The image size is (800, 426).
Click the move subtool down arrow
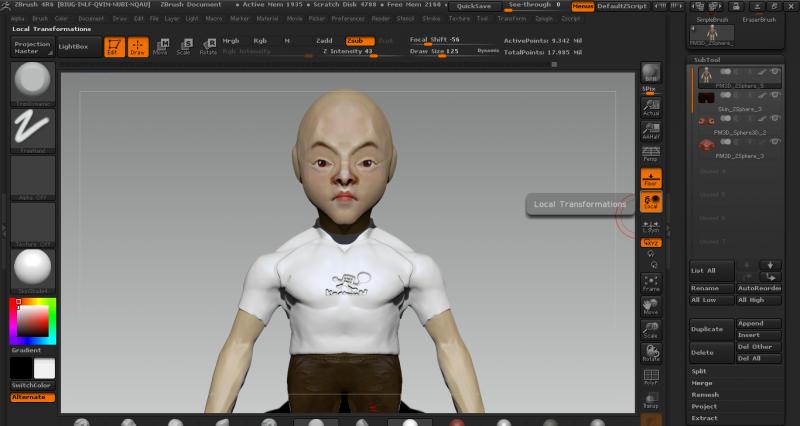coord(770,265)
